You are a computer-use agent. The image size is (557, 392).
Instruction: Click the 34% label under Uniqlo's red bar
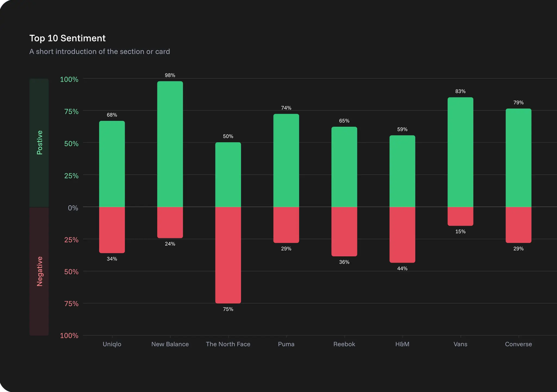tap(112, 259)
